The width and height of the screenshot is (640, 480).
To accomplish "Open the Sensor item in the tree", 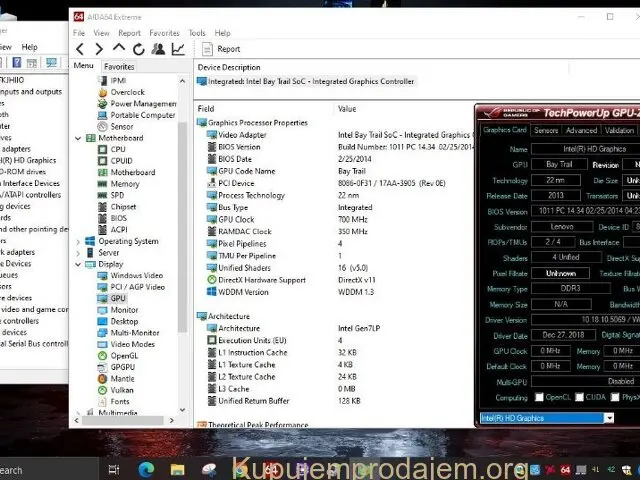I will click(122, 127).
